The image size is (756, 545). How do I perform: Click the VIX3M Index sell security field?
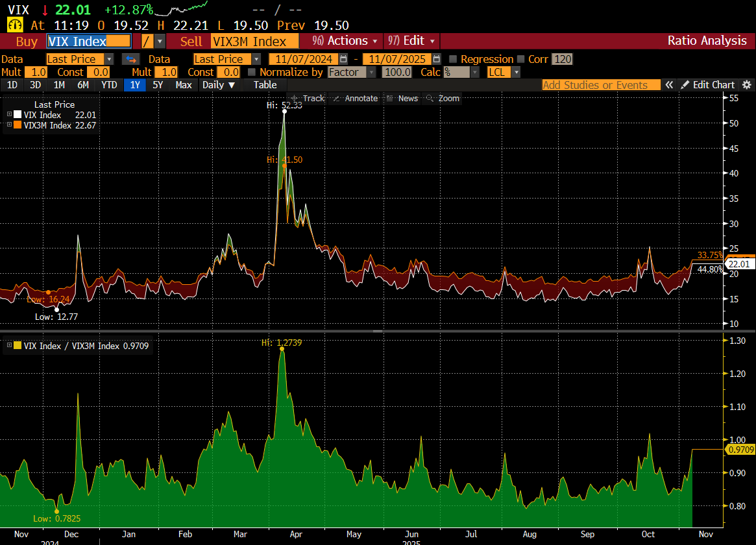tap(254, 42)
